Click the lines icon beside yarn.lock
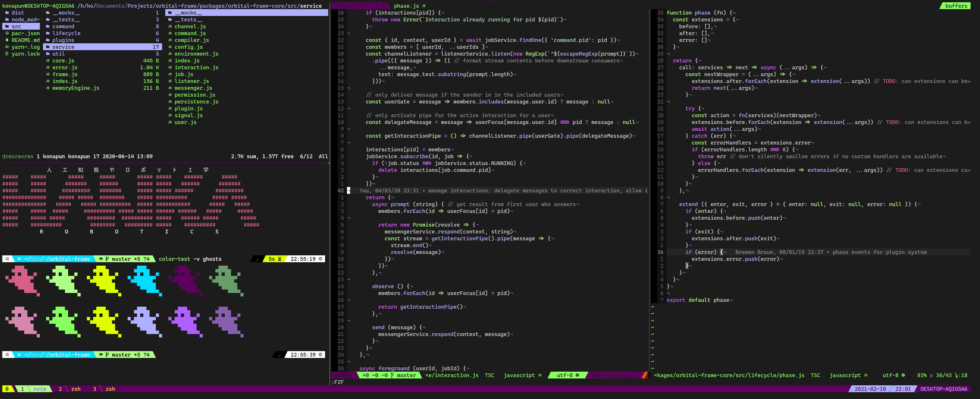The height and width of the screenshot is (399, 980). pos(7,54)
